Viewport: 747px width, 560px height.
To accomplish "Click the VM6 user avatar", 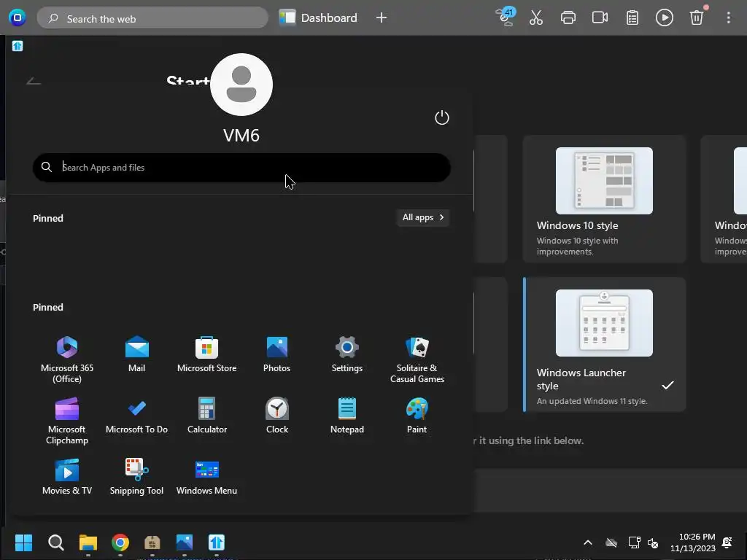I will [x=241, y=85].
